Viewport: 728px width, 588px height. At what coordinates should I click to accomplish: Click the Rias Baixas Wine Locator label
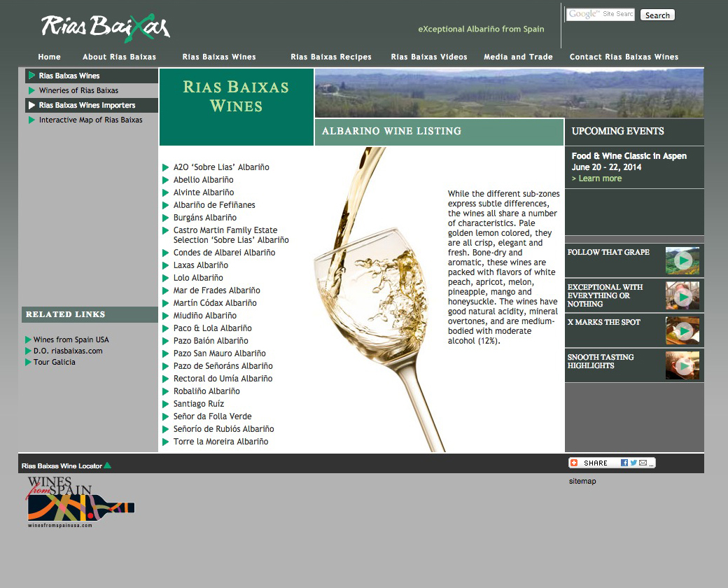click(x=62, y=465)
